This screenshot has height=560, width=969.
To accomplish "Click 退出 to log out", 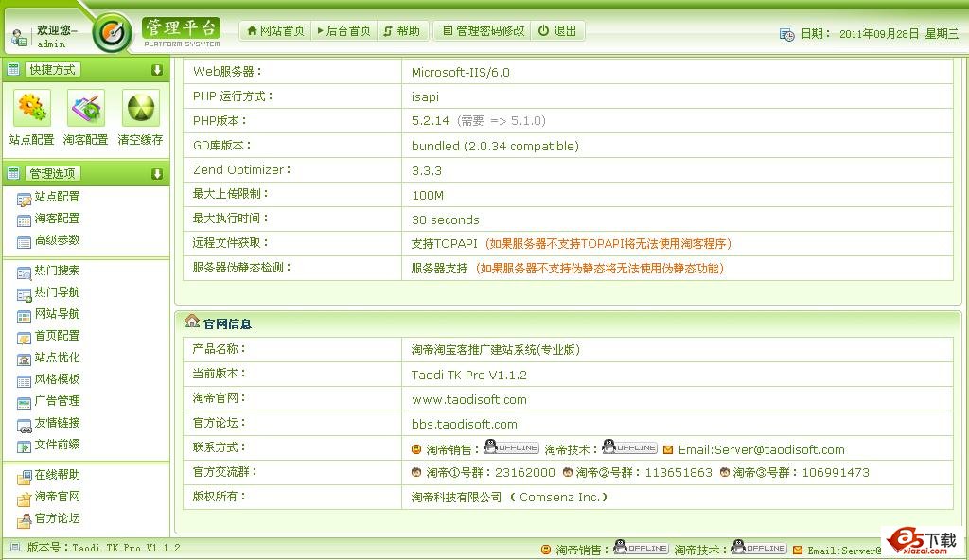I will click(x=558, y=31).
